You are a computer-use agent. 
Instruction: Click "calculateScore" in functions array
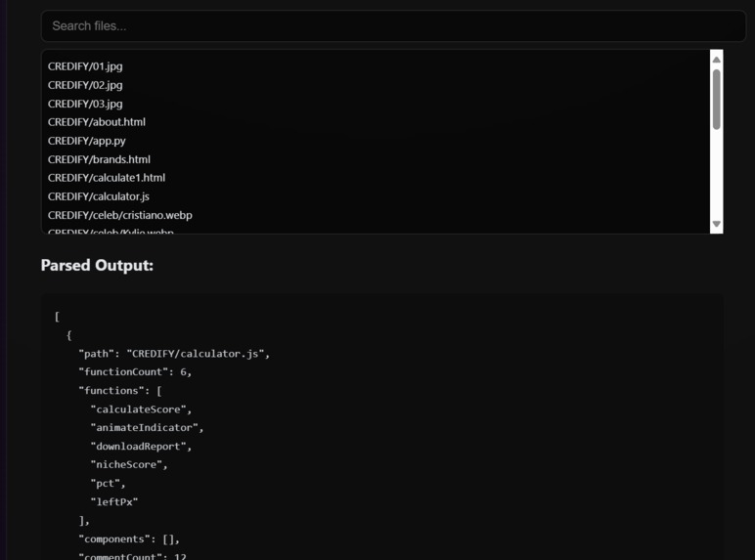pos(141,409)
